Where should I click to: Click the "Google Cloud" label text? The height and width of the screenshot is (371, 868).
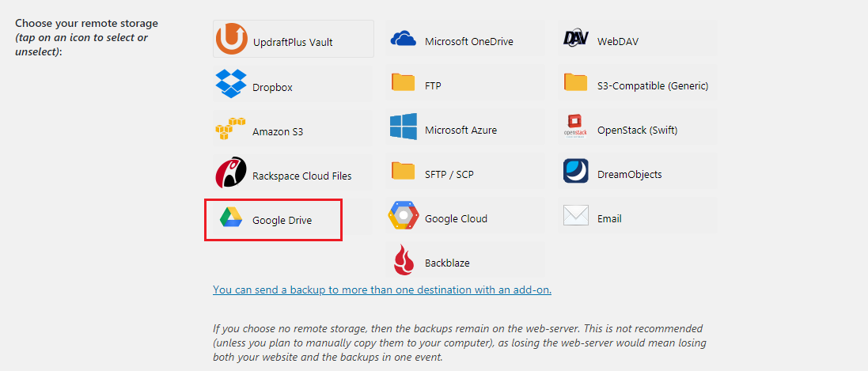coord(456,218)
